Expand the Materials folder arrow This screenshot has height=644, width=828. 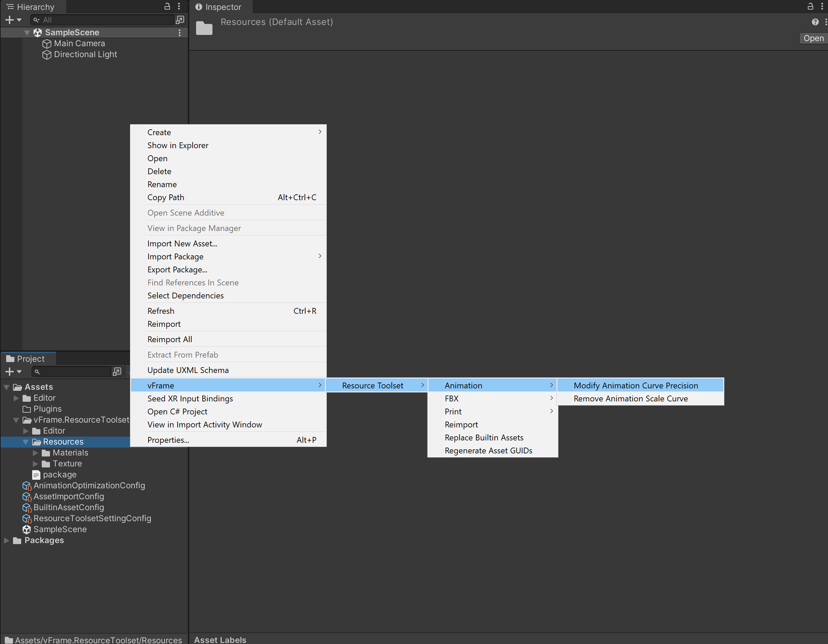click(35, 453)
